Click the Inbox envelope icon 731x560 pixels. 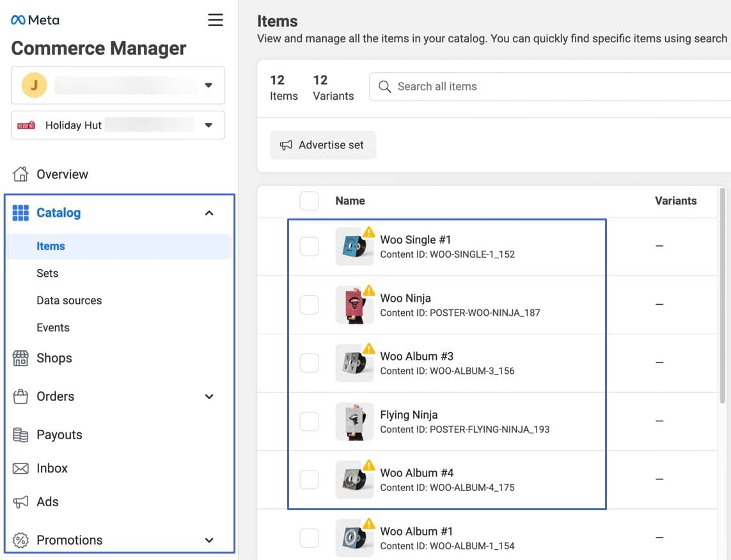click(20, 468)
